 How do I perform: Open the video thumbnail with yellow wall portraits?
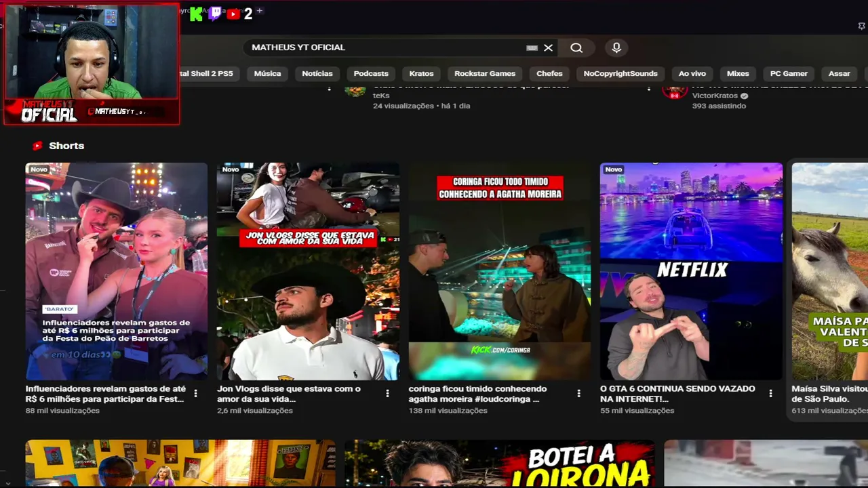180,464
